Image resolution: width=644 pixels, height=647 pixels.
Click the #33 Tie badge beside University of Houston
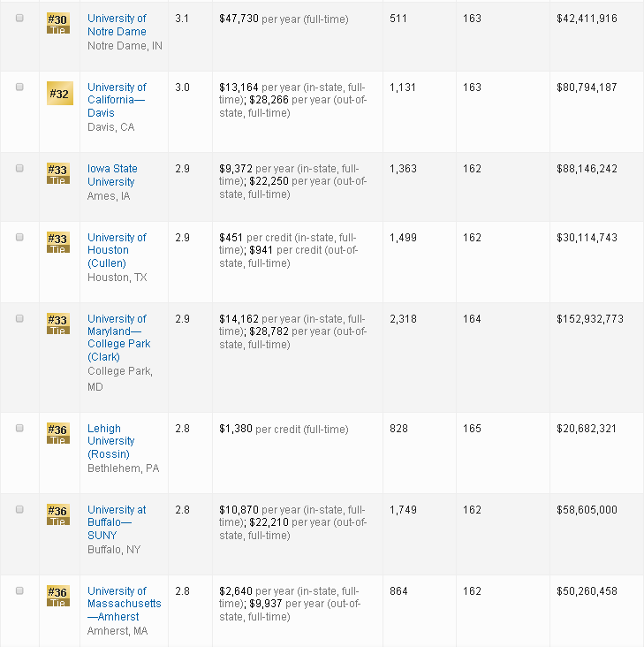57,243
